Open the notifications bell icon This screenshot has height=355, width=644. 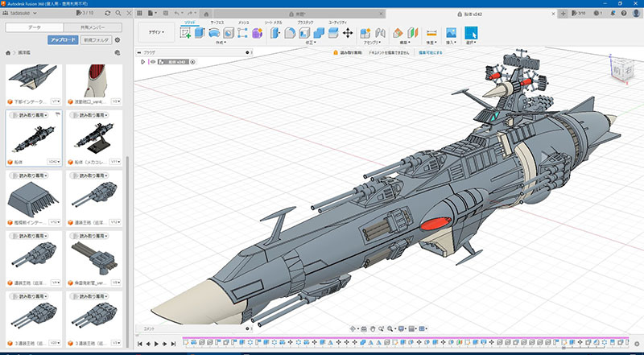(x=613, y=13)
